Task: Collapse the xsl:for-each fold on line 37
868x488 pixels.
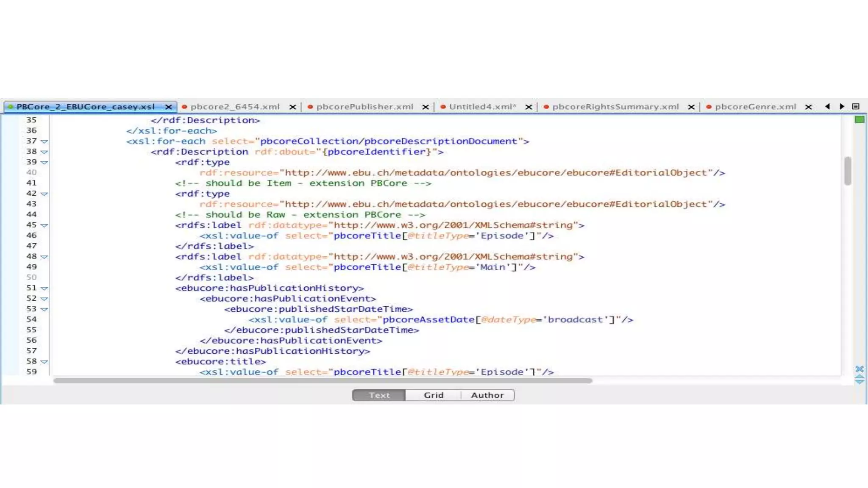Action: (44, 141)
